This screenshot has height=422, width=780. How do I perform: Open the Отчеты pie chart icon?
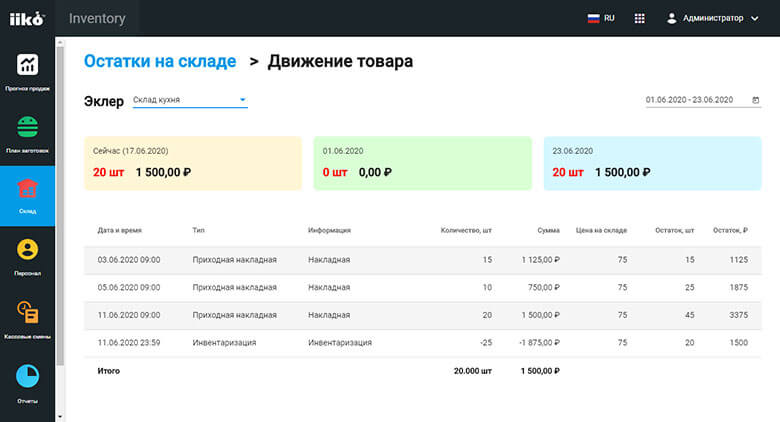pos(28,376)
